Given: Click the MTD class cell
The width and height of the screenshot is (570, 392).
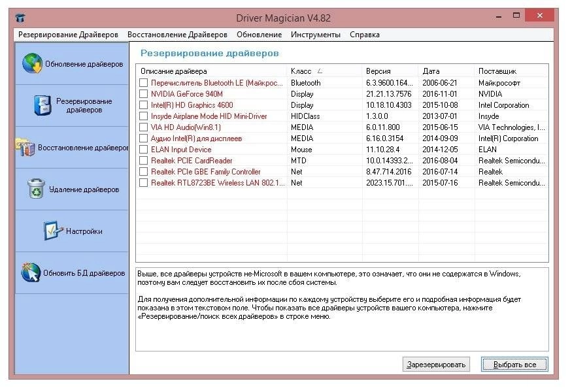Looking at the screenshot, I should tap(299, 161).
